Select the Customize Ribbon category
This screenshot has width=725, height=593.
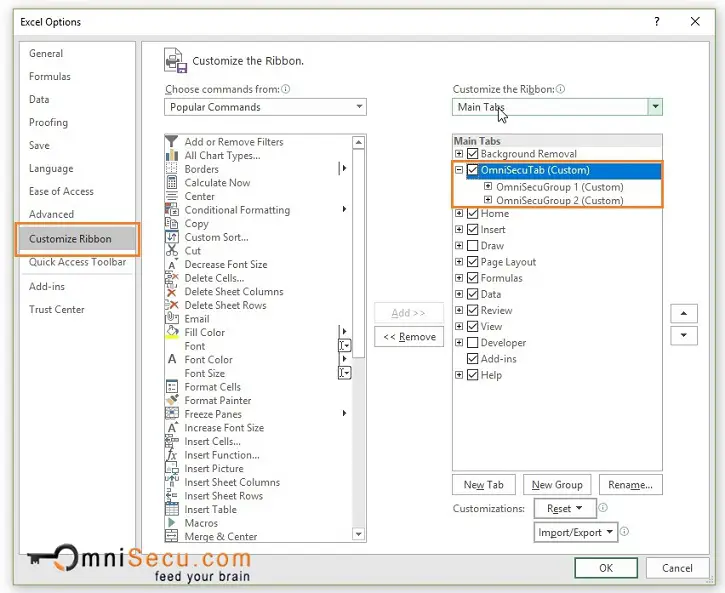[77, 239]
